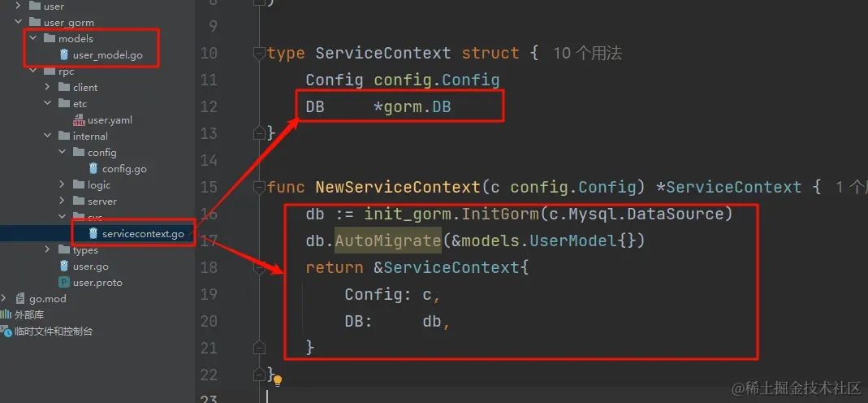Screen dimensions: 868x403
Task: Collapse the rpc folder chevron
Action: coord(33,71)
